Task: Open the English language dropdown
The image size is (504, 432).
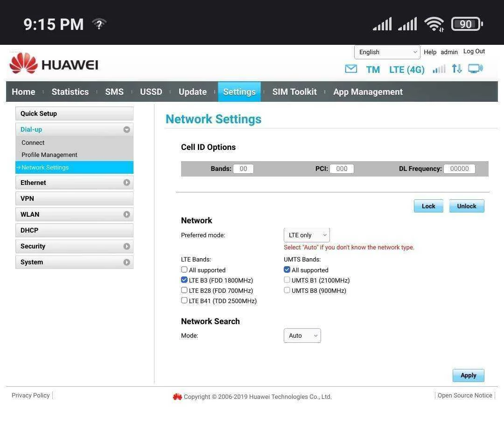Action: point(387,52)
